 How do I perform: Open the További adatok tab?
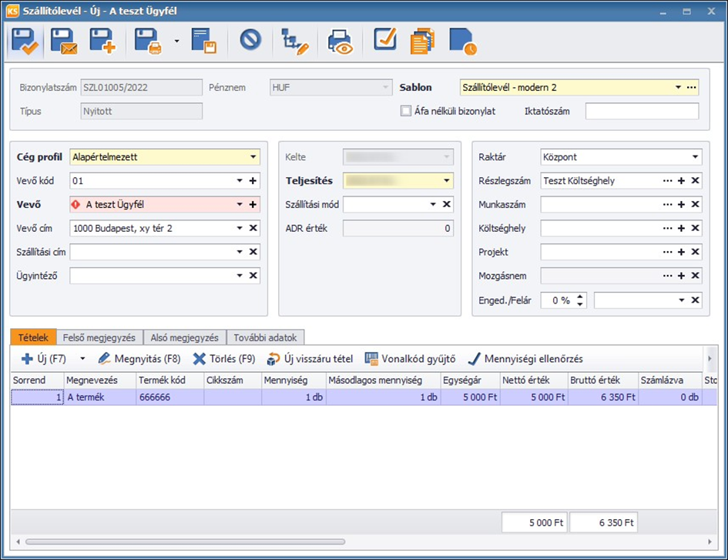point(266,337)
